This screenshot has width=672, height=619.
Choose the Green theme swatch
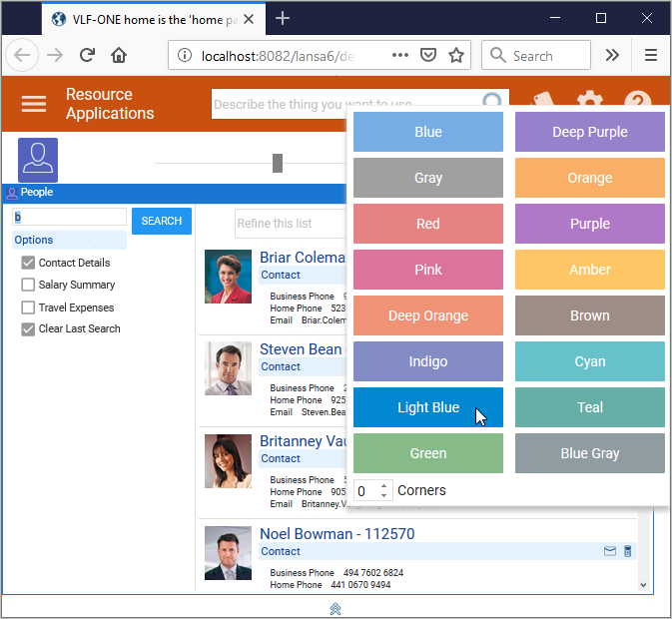tap(428, 453)
